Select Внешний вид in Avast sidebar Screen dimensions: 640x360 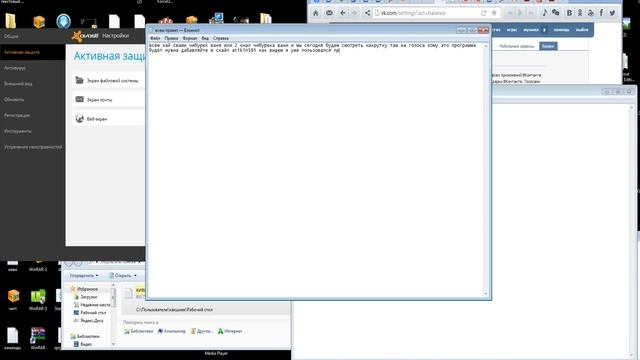32,84
